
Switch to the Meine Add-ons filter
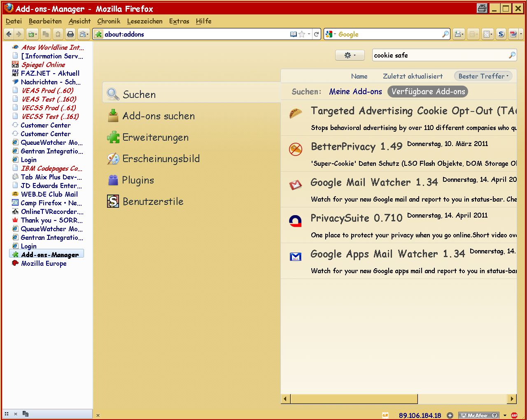(355, 92)
